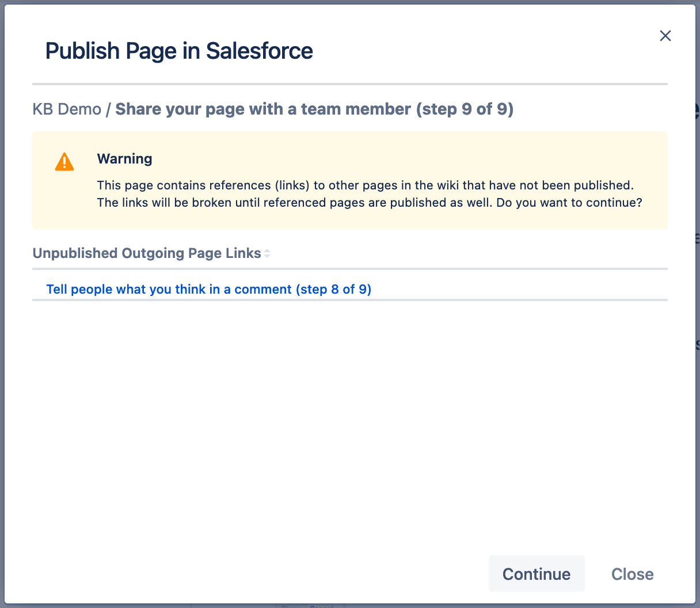
Task: Click the Share your page with a team member title
Action: [314, 109]
